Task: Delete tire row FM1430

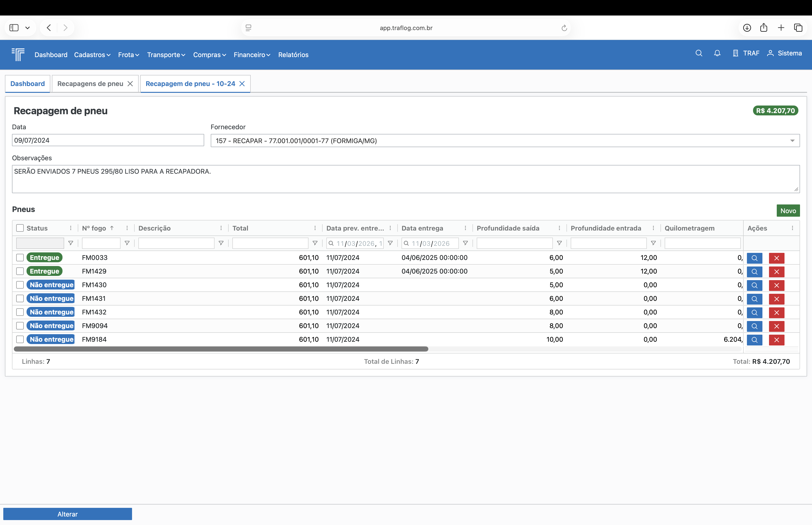Action: (777, 285)
